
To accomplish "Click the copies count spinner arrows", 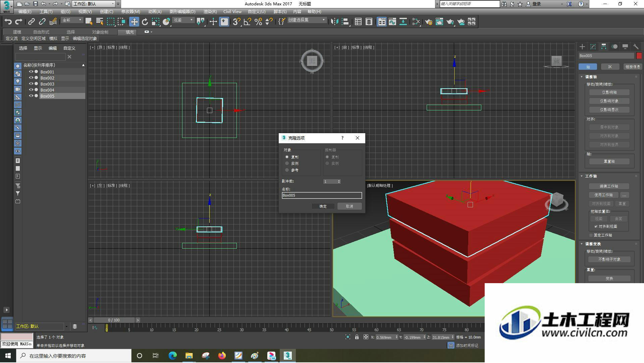I will (339, 182).
